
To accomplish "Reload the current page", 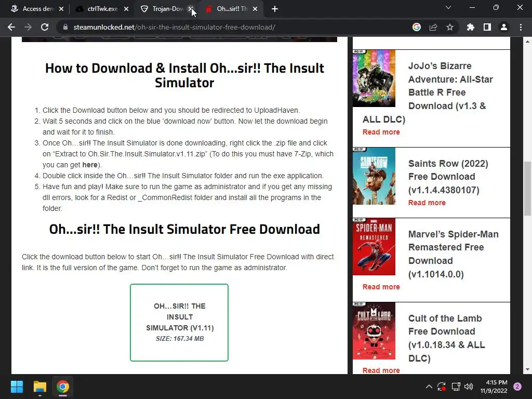I will click(45, 27).
